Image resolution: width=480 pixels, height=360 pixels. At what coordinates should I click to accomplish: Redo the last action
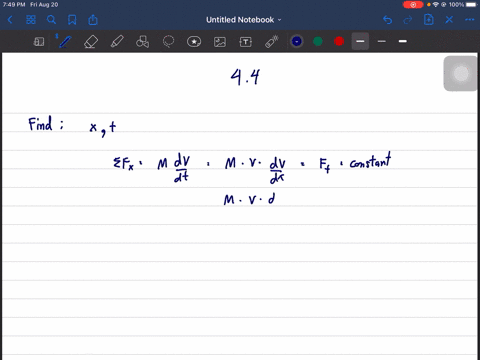pos(408,20)
